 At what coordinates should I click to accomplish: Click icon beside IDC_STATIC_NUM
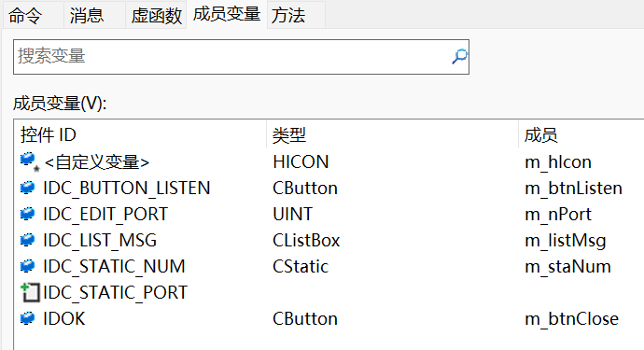27,266
